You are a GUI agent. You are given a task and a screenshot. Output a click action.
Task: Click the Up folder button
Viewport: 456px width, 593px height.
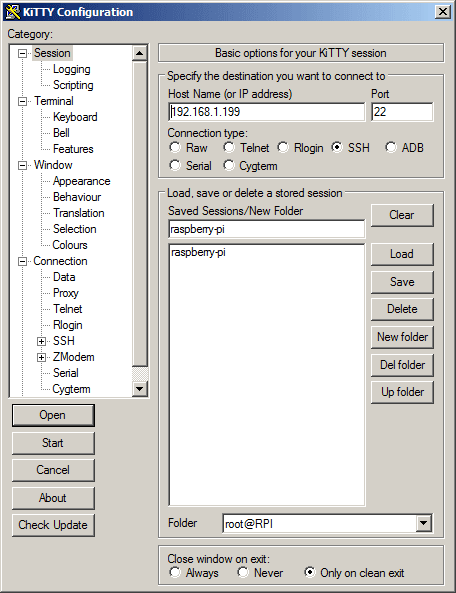pos(402,393)
